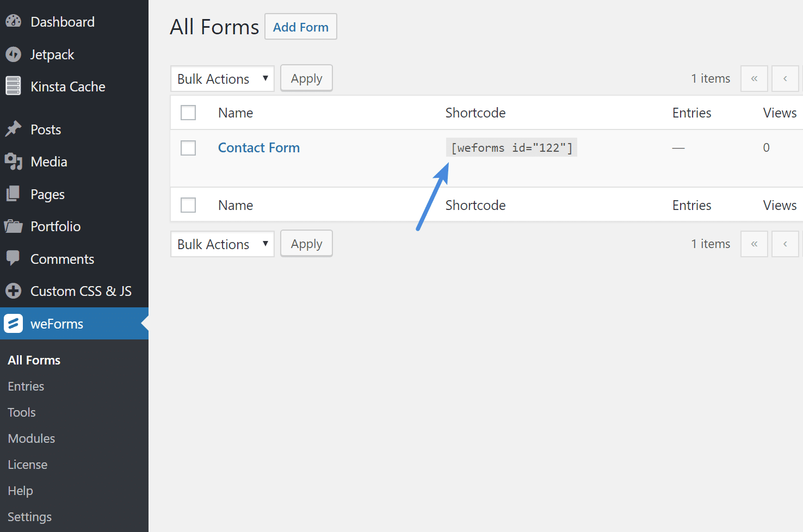The height and width of the screenshot is (532, 803).
Task: Open weForms Entries submenu
Action: coord(26,386)
